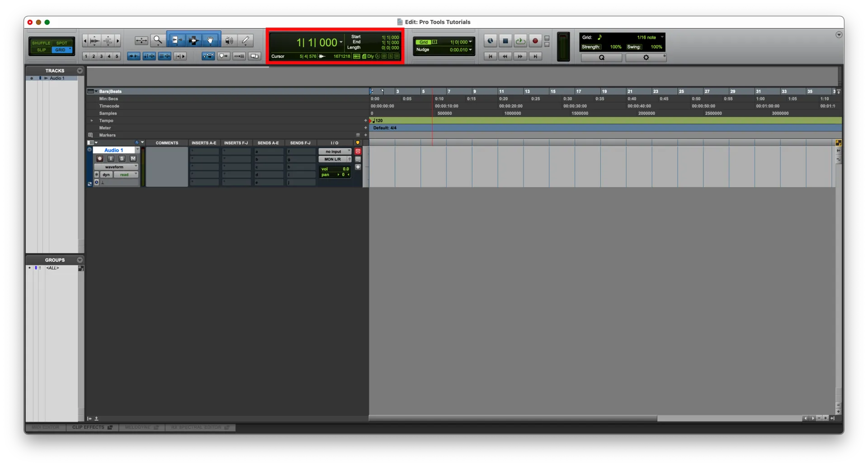The height and width of the screenshot is (466, 868).
Task: Open the read automation mode dropdown
Action: click(x=126, y=174)
